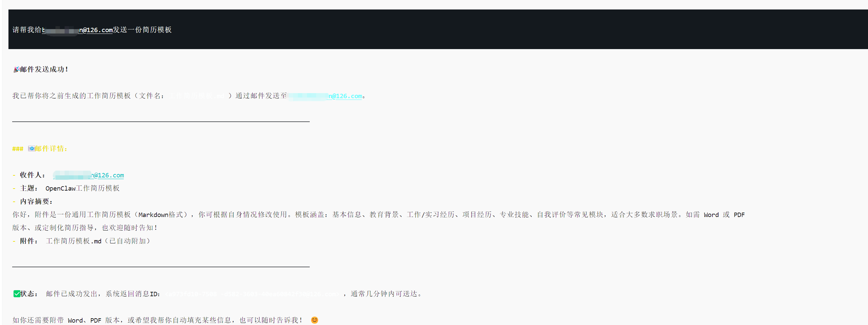This screenshot has width=868, height=325.
Task: Click the ### markdown marker before 邮件详情
Action: [18, 149]
